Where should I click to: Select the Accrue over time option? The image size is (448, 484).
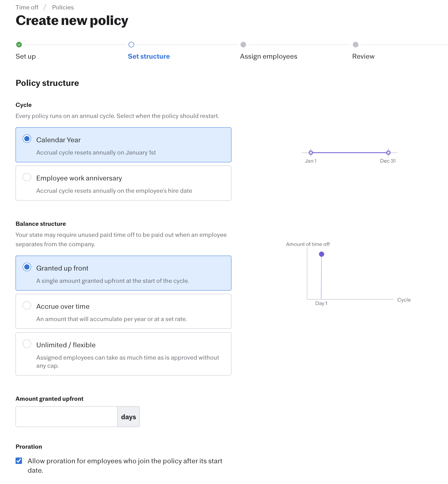[x=27, y=305]
